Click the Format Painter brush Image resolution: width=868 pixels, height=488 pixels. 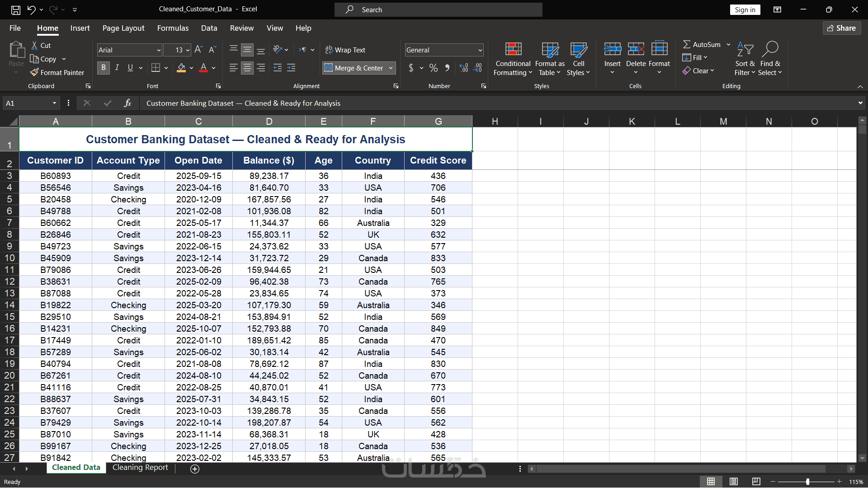34,72
